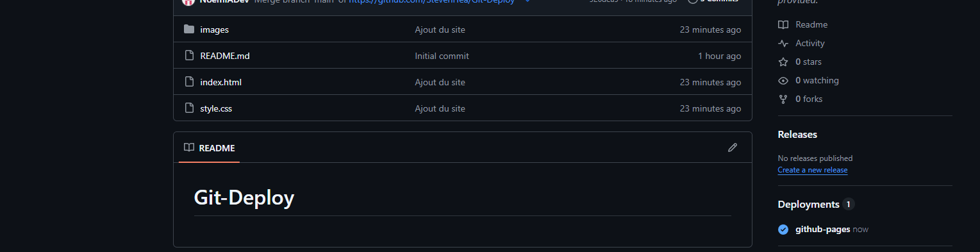Open the style.css file
This screenshot has height=252, width=980.
pyautogui.click(x=216, y=108)
